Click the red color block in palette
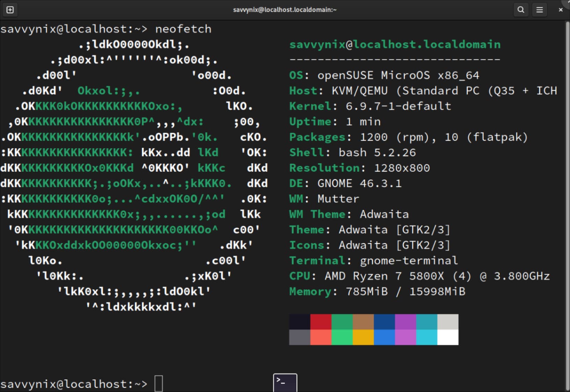Viewport: 570px width, 392px height. pyautogui.click(x=321, y=322)
